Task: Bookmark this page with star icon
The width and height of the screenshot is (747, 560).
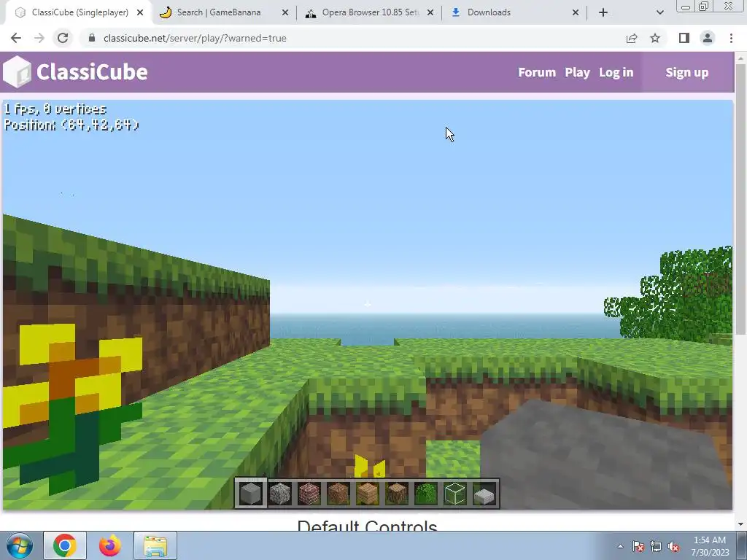Action: 655,38
